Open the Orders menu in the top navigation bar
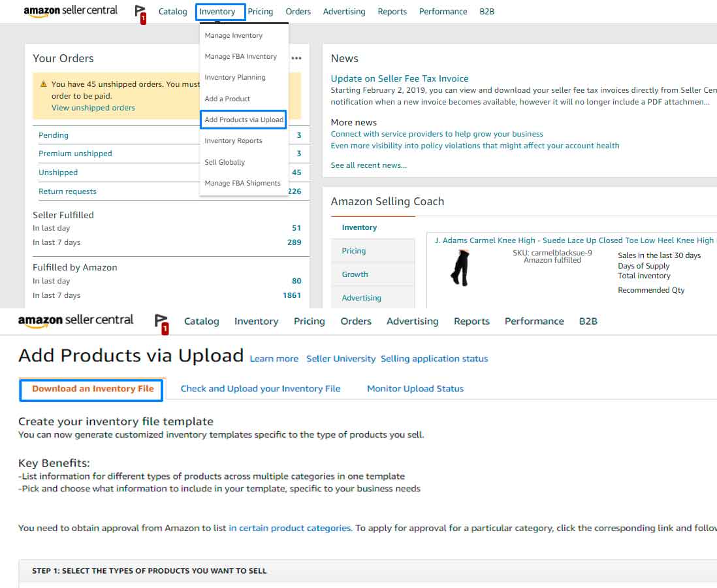 298,12
